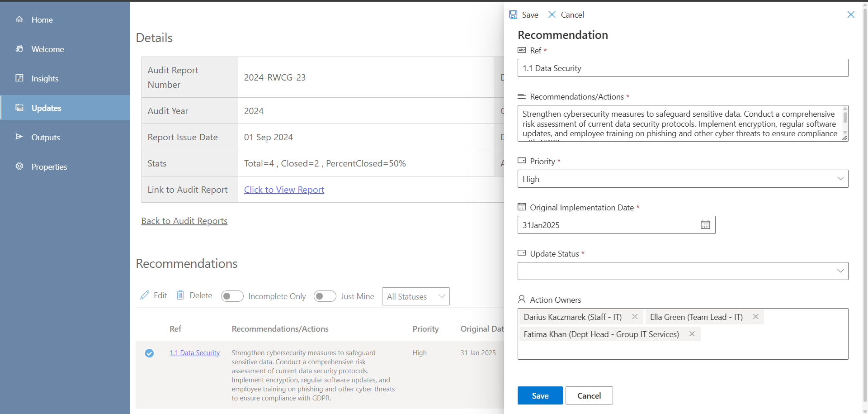Click the Welcome sidebar item
Image resolution: width=868 pixels, height=414 pixels.
(65, 49)
